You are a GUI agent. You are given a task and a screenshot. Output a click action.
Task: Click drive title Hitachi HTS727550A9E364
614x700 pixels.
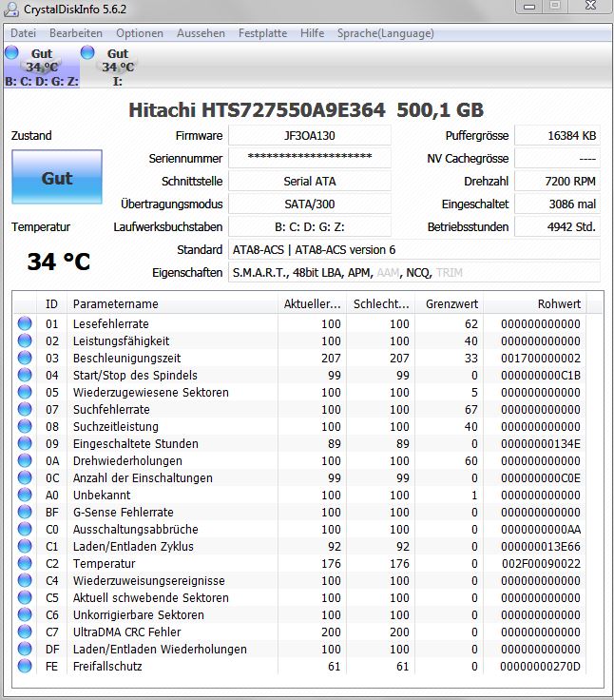click(x=257, y=109)
